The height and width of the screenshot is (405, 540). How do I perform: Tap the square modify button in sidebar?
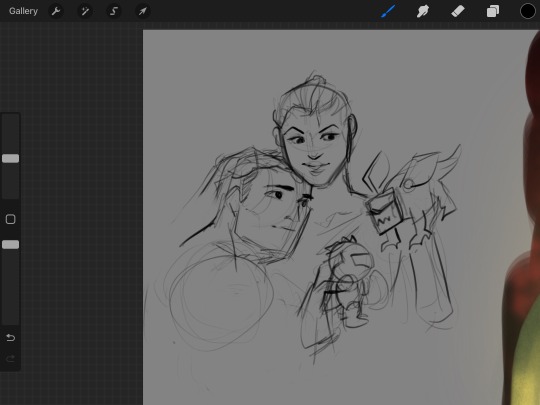(x=11, y=219)
